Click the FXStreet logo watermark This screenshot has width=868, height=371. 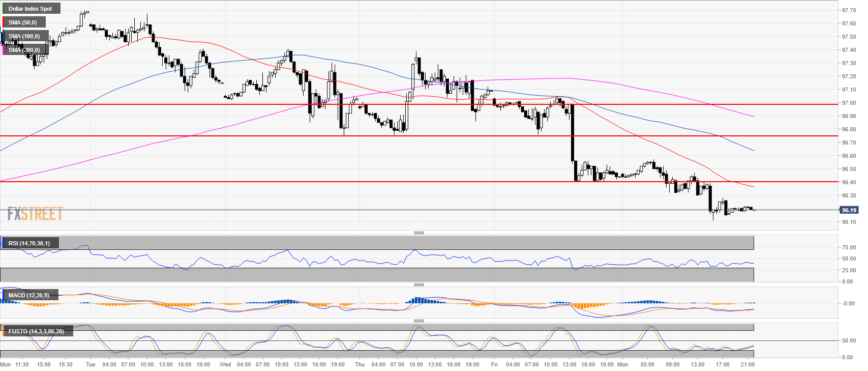point(35,214)
